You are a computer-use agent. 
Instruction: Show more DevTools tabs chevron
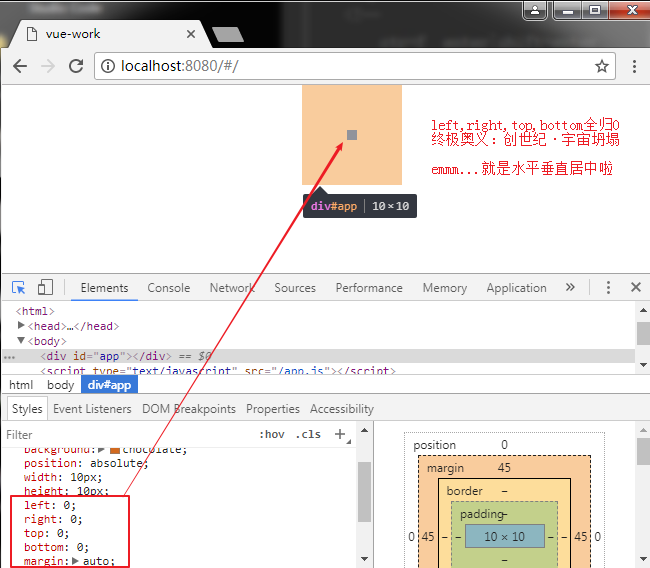click(570, 287)
